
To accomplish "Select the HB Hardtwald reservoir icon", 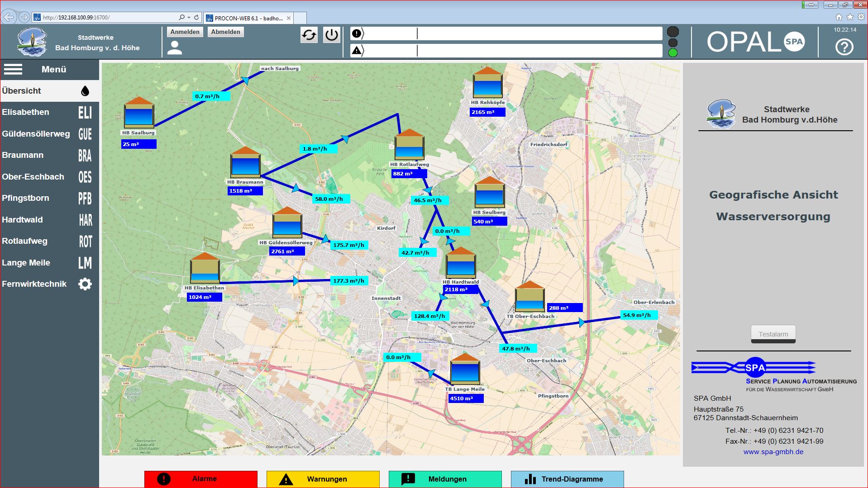I will 461,262.
